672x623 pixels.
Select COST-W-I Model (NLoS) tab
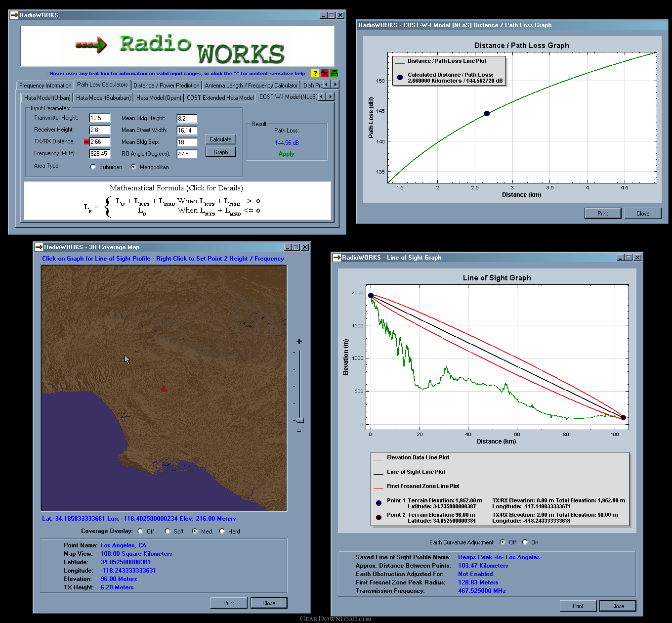pos(288,97)
